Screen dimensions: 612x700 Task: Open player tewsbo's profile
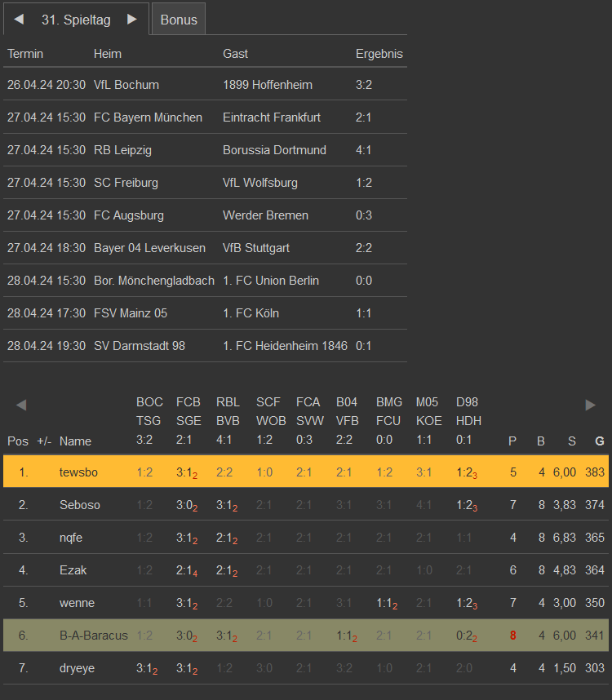[x=78, y=472]
